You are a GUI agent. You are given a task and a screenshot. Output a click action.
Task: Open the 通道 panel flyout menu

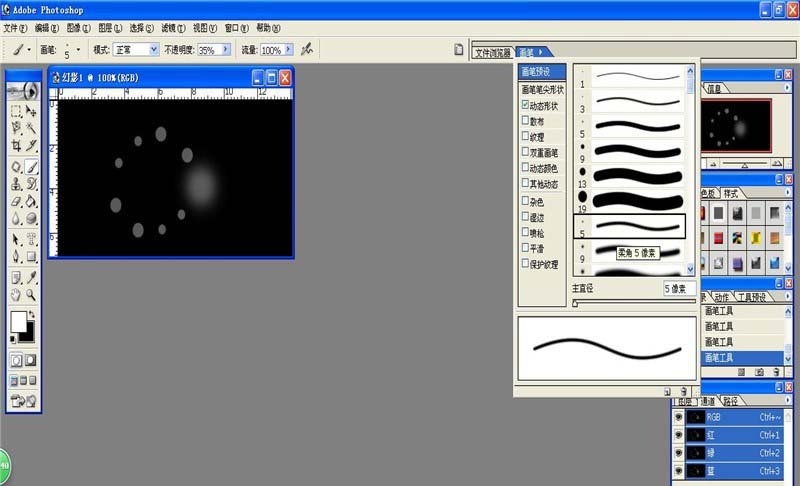[787, 400]
